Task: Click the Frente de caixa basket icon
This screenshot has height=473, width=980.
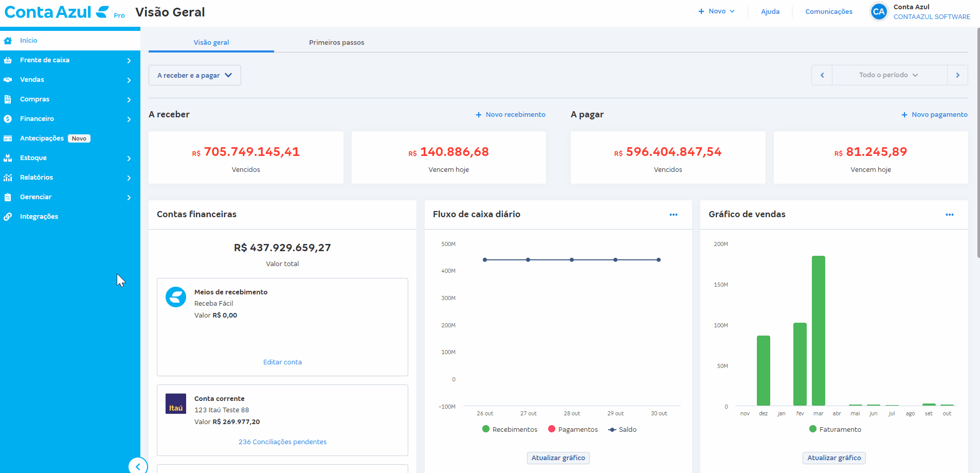Action: tap(8, 60)
